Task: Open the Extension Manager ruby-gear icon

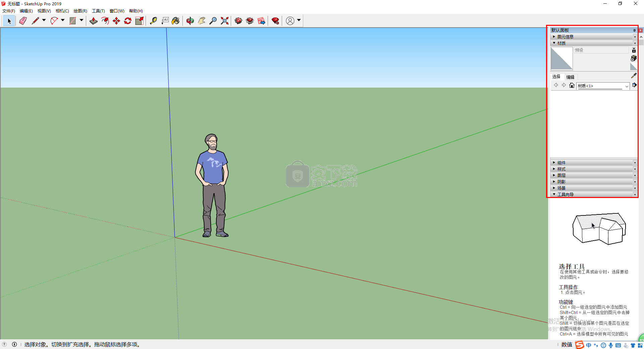Action: tap(275, 21)
